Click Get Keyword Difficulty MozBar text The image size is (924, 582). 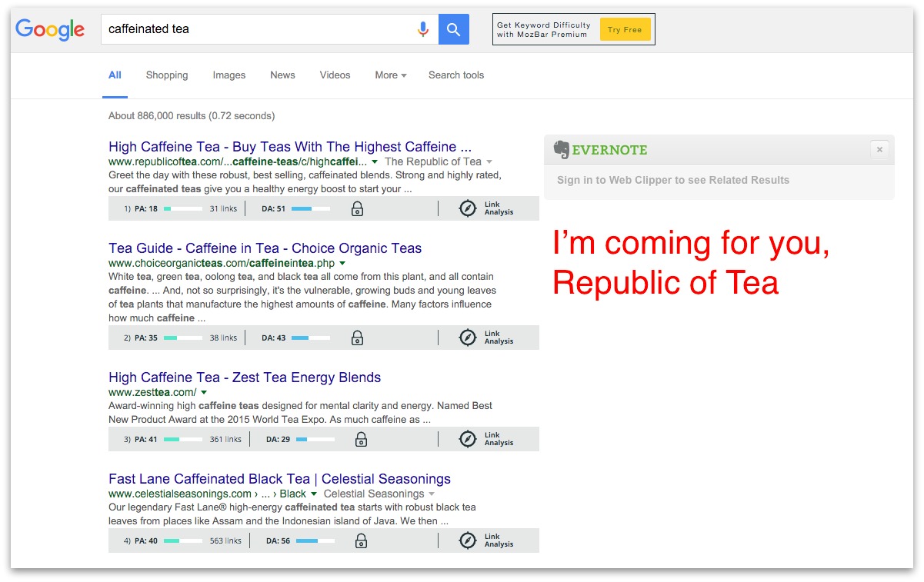coord(543,29)
